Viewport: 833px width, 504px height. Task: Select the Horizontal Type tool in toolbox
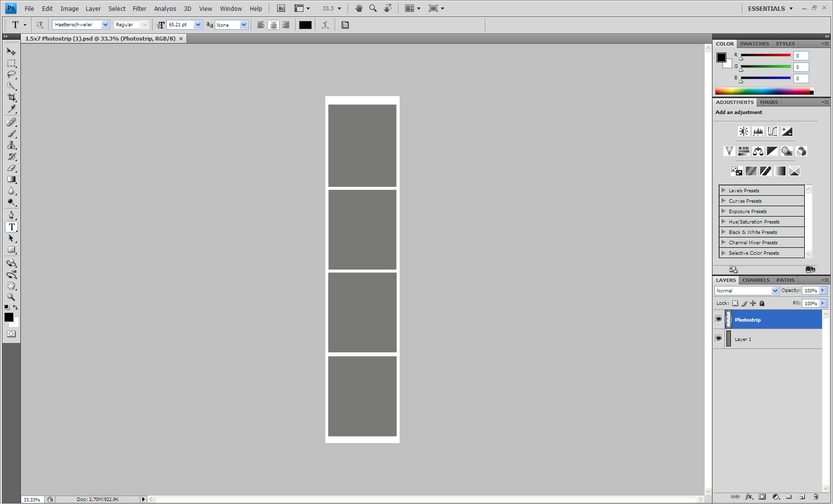[x=11, y=227]
